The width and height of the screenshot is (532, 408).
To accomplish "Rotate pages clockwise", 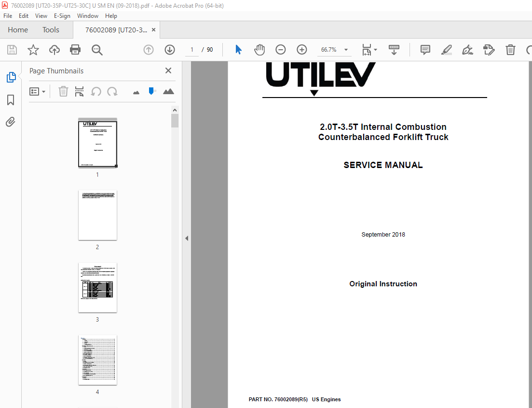I will (112, 91).
